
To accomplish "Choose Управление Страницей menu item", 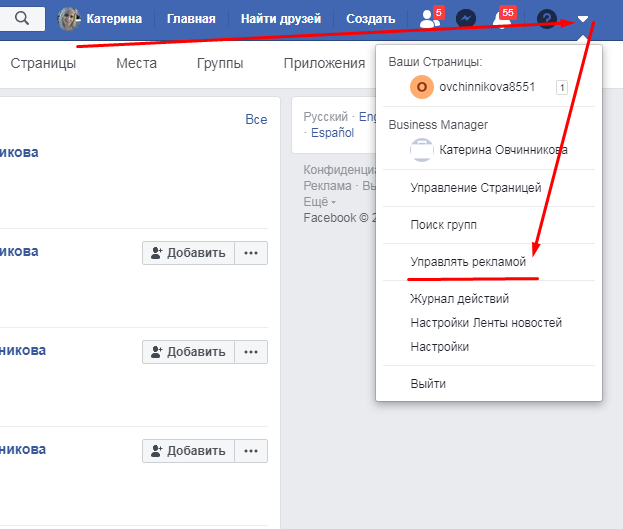I will tap(476, 188).
